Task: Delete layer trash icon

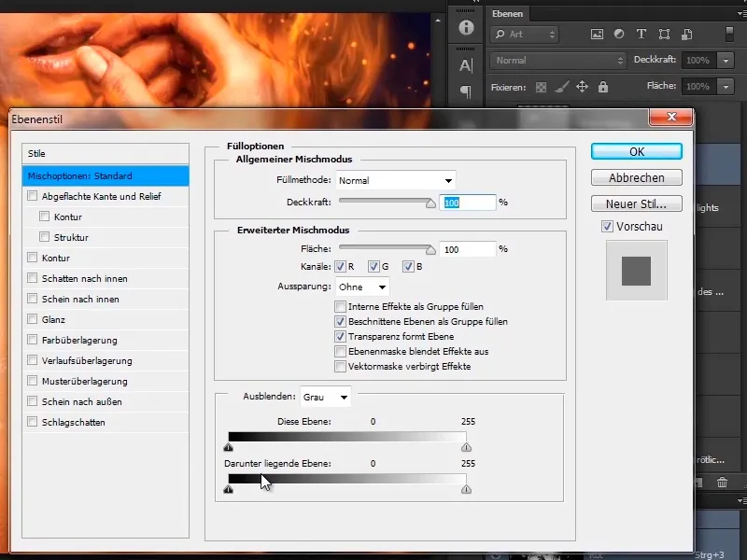Action: pos(722,483)
